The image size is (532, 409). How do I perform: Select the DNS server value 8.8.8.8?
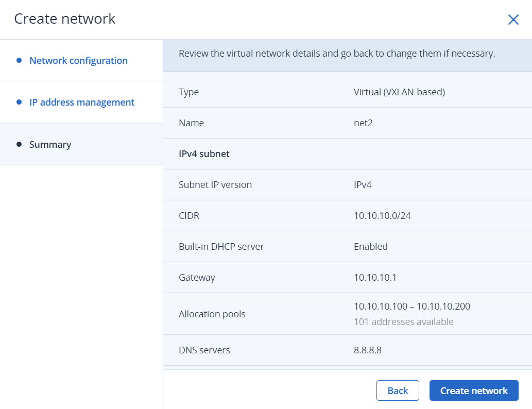tap(367, 350)
